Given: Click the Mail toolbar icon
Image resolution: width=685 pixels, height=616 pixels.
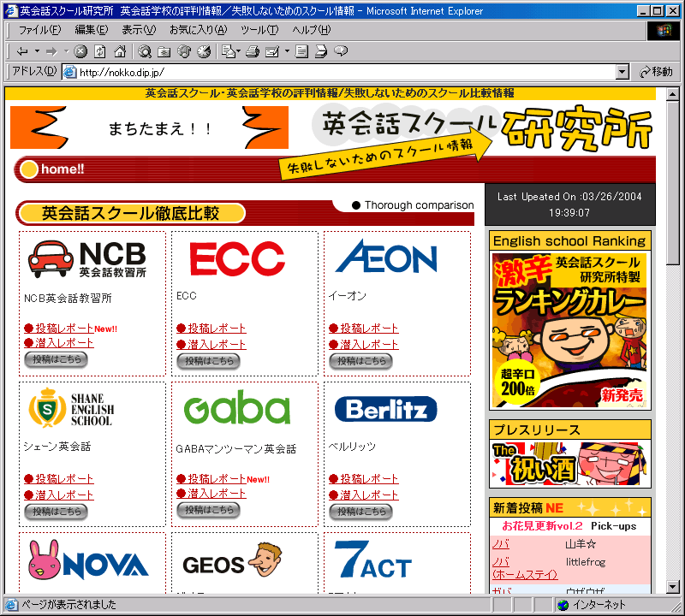Looking at the screenshot, I should click(228, 51).
